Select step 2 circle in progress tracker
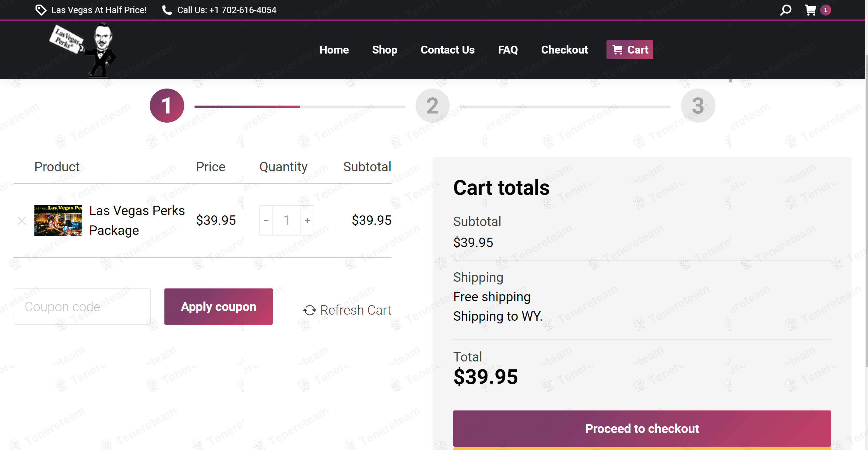 [432, 106]
